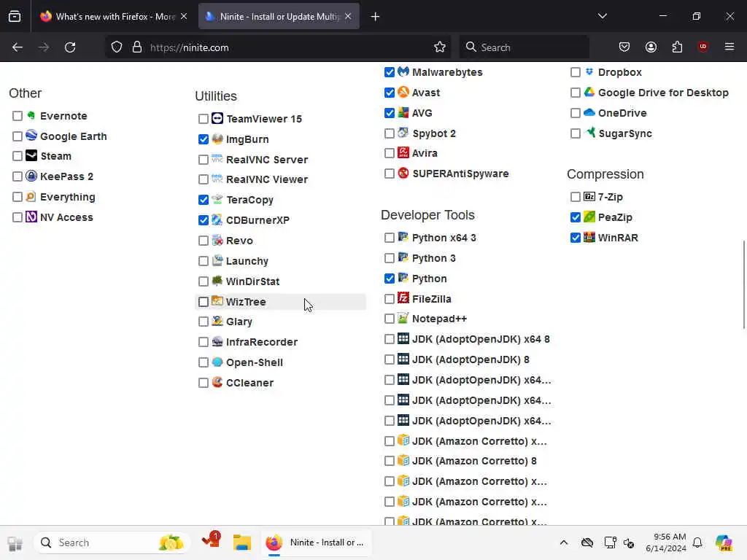The width and height of the screenshot is (747, 560).
Task: Open the uBlock Origin extension icon
Action: point(703,47)
